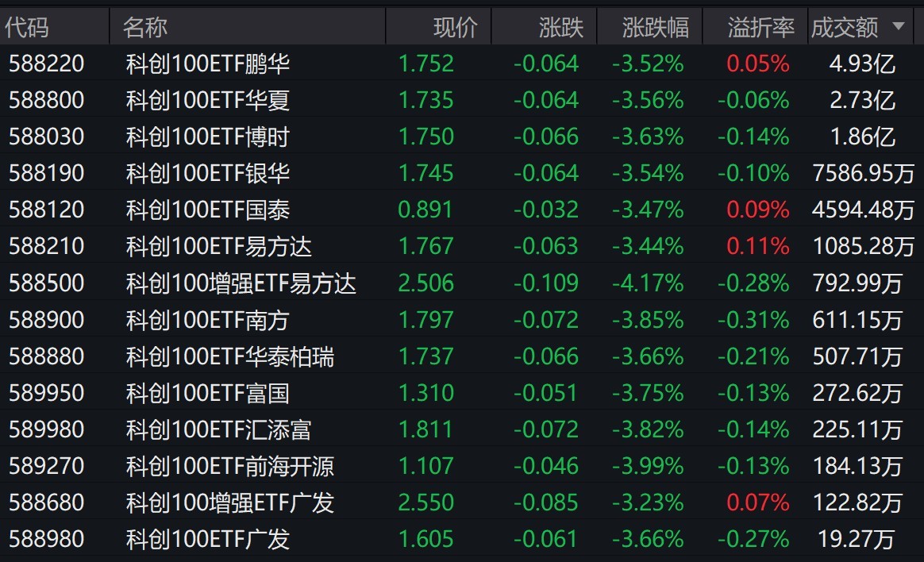The image size is (924, 562).
Task: Click the 溢折率 column header
Action: click(761, 27)
